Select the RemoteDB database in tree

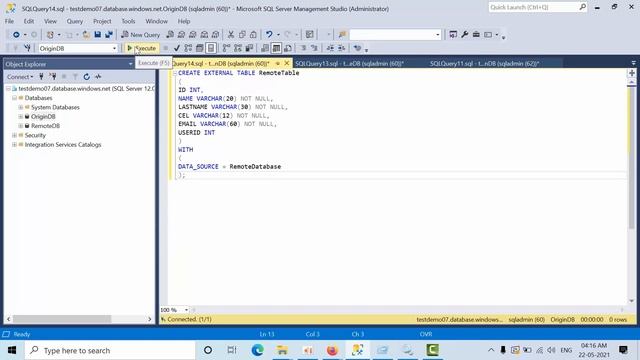(x=45, y=126)
